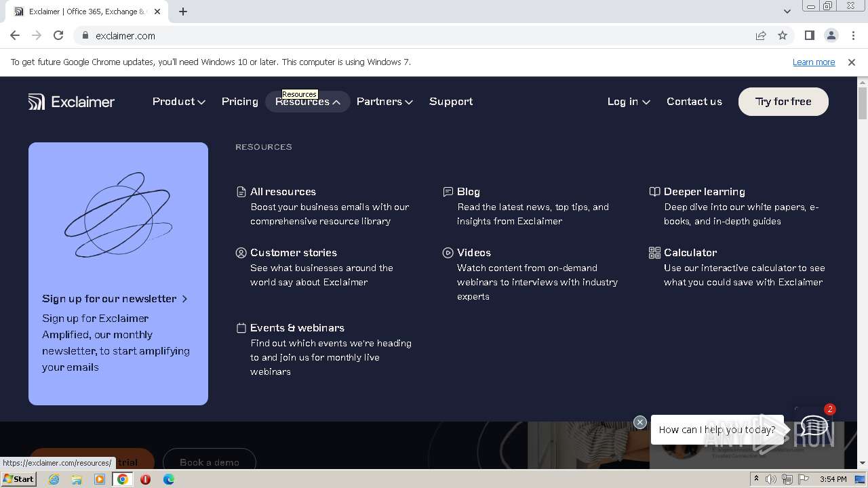Click the Exclaimer logo
The image size is (868, 488).
tap(71, 102)
